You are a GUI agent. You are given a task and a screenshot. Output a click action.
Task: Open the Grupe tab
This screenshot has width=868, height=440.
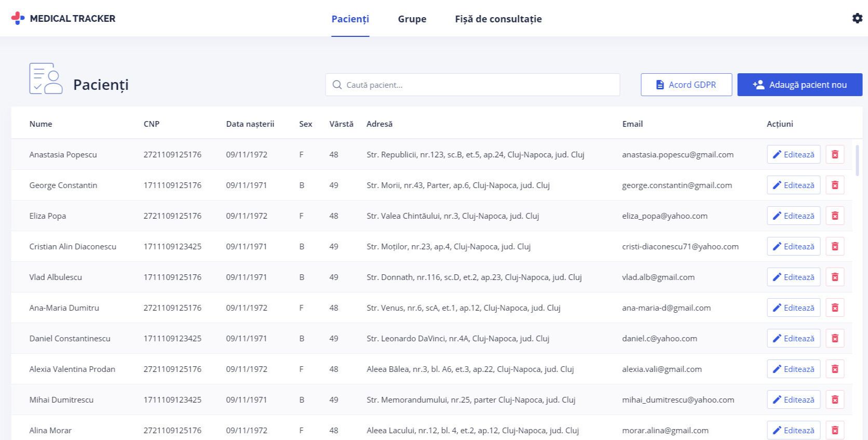(x=412, y=19)
